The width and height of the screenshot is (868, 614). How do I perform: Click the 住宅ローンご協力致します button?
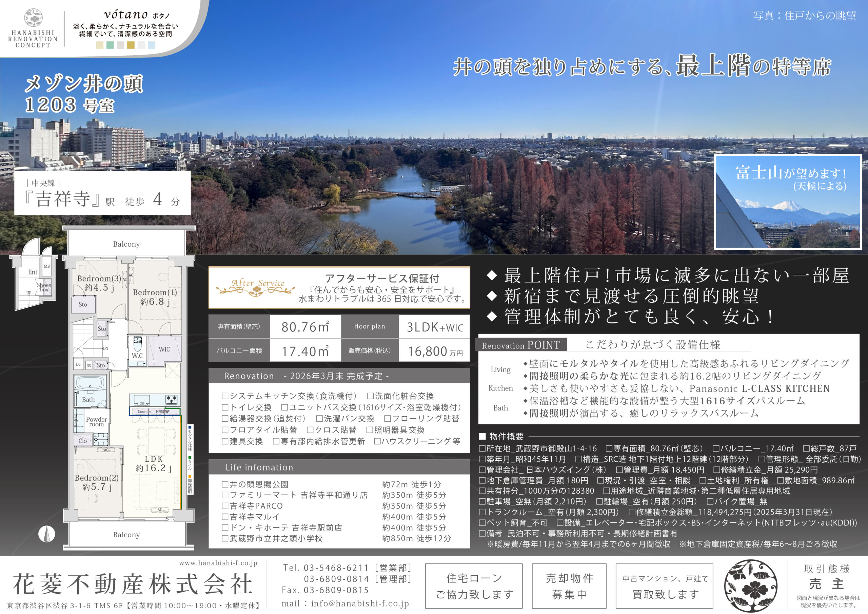[x=473, y=586]
